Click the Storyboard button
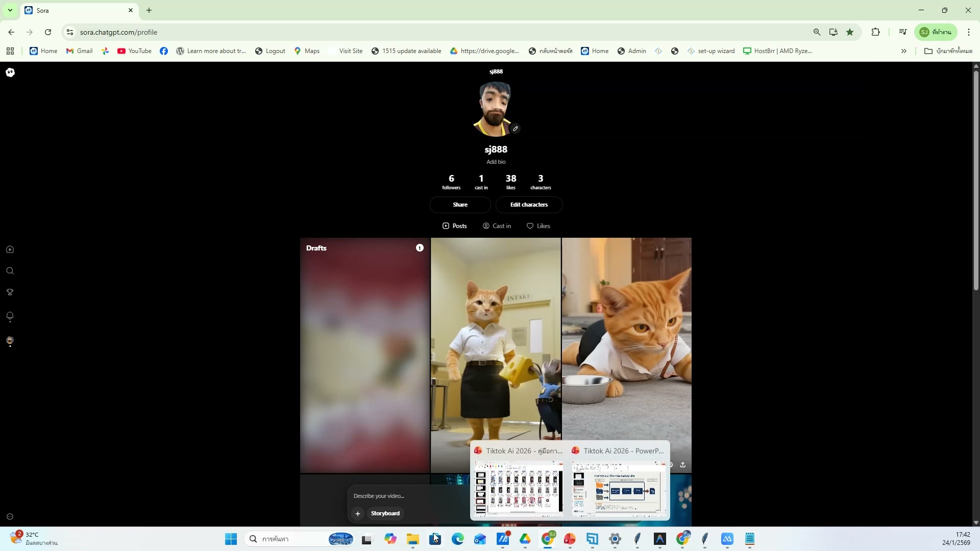The height and width of the screenshot is (551, 980). [x=385, y=514]
